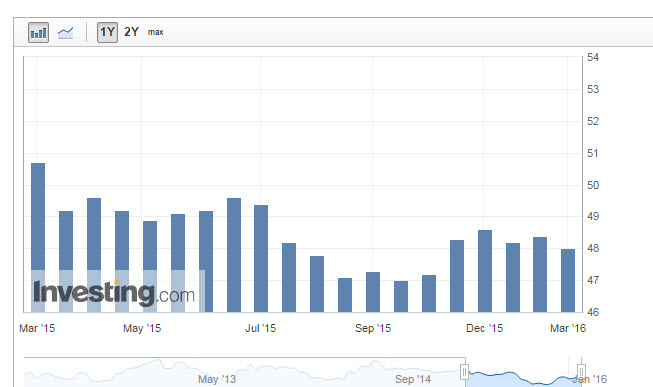The height and width of the screenshot is (387, 653).
Task: Switch to bar chart view icon
Action: (38, 32)
